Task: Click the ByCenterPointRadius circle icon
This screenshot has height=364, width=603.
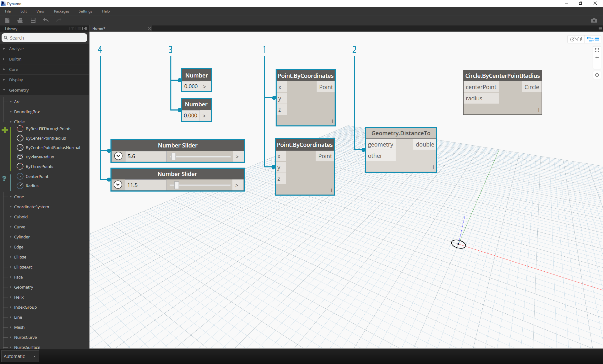Action: (x=20, y=138)
